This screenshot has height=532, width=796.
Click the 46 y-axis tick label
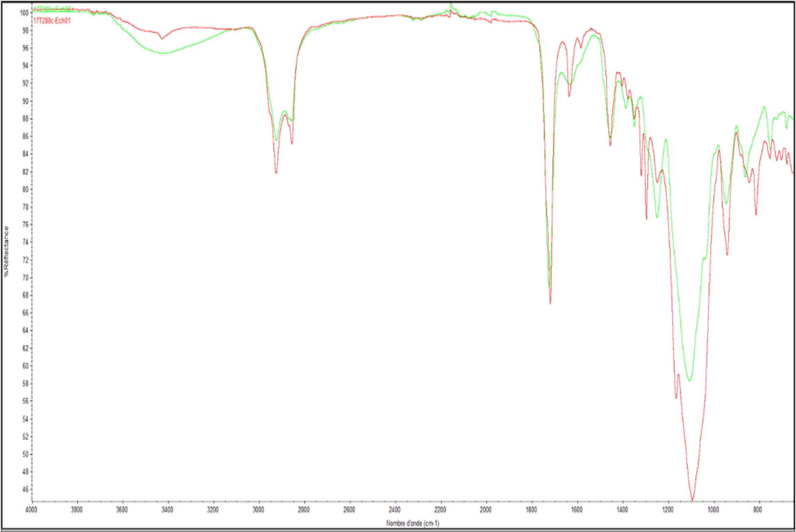point(25,489)
